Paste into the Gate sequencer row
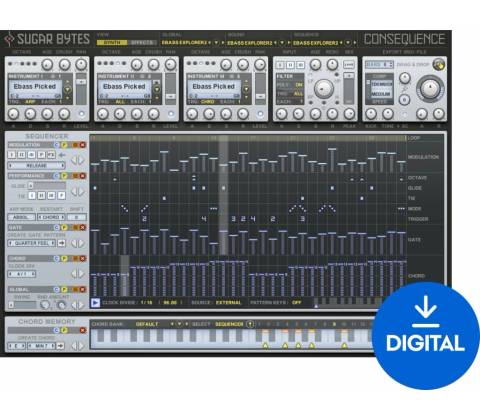The width and height of the screenshot is (480, 420). (x=64, y=227)
